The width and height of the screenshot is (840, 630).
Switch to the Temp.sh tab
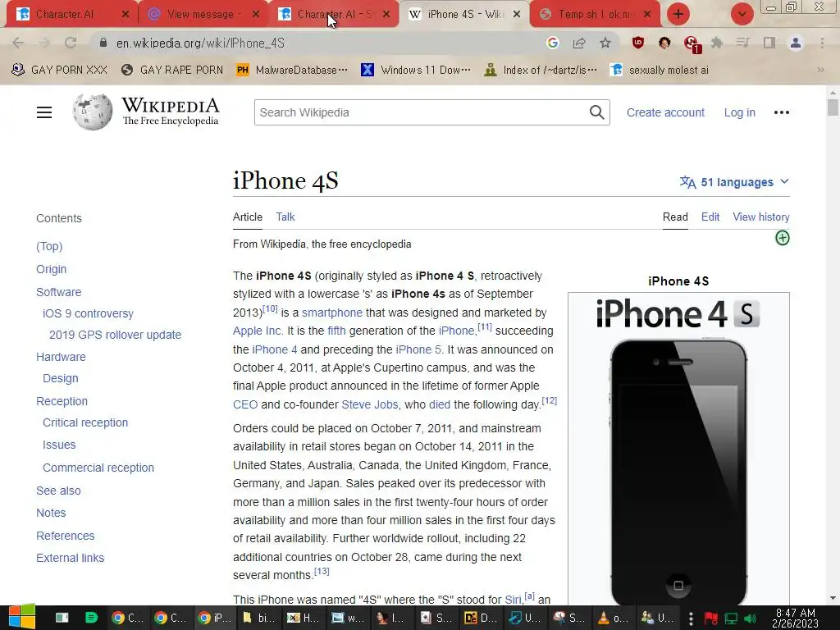[x=595, y=14]
